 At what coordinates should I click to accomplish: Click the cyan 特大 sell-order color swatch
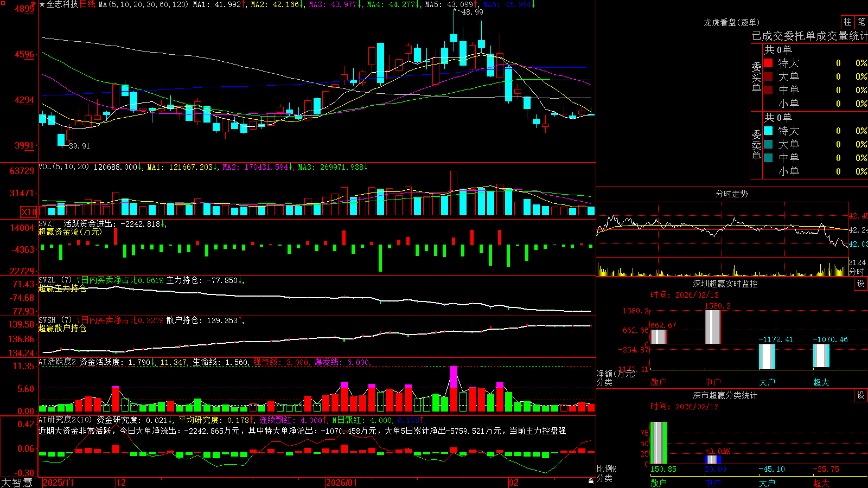point(768,131)
